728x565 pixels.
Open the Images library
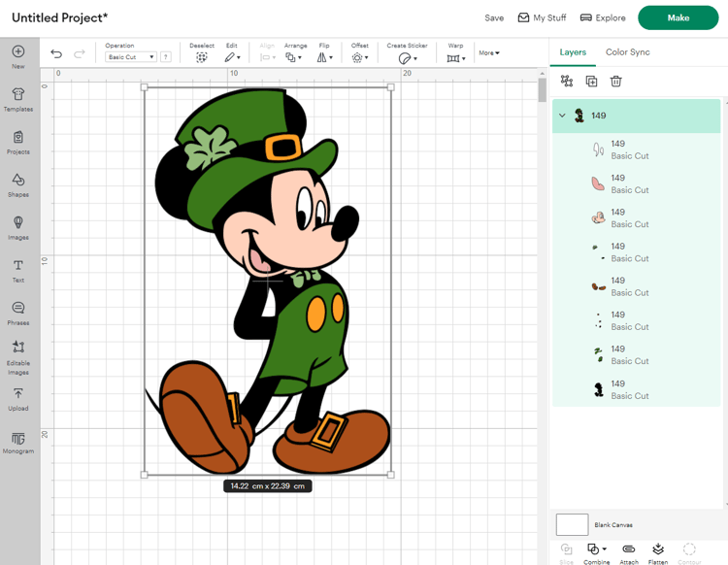[18, 228]
